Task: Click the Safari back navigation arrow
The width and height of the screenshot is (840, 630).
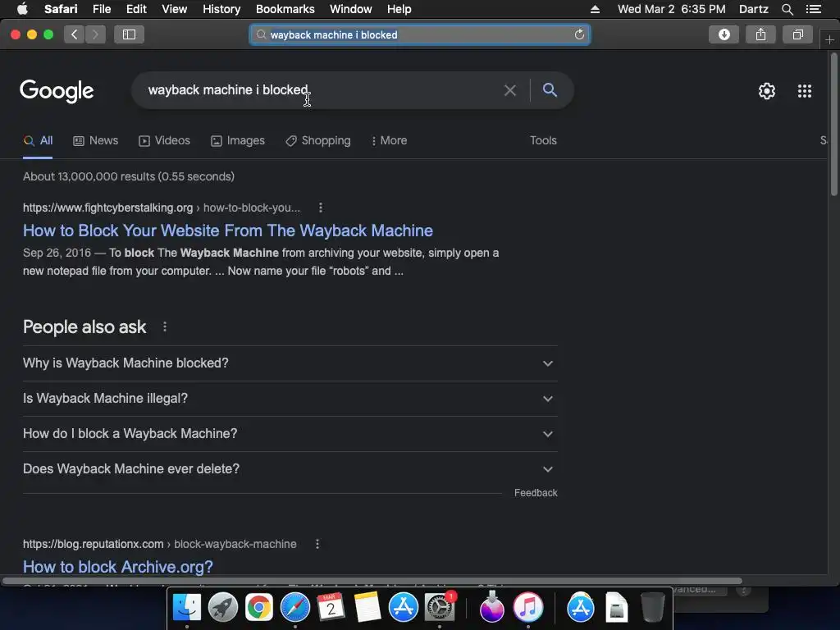Action: tap(75, 34)
